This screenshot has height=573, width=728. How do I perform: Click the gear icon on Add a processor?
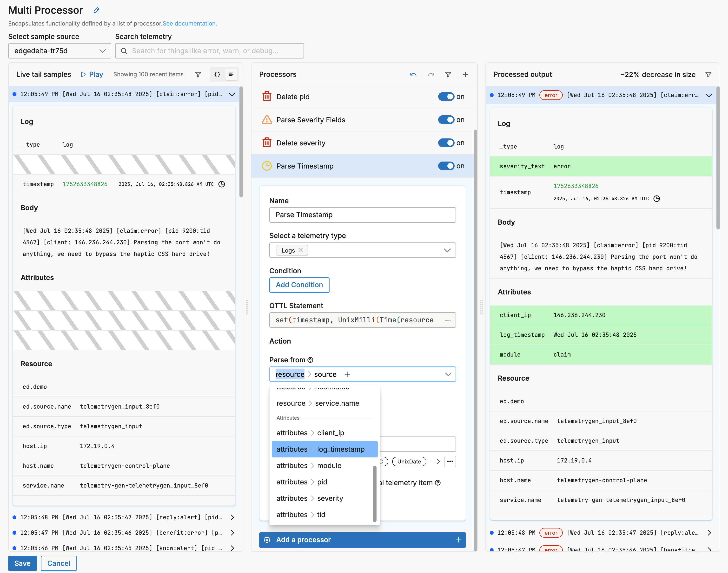pos(267,540)
